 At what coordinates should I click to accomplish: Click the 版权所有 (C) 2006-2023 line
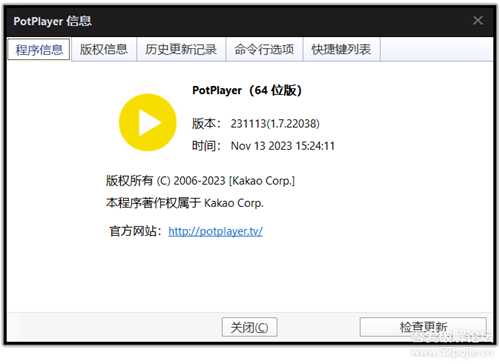click(x=200, y=181)
